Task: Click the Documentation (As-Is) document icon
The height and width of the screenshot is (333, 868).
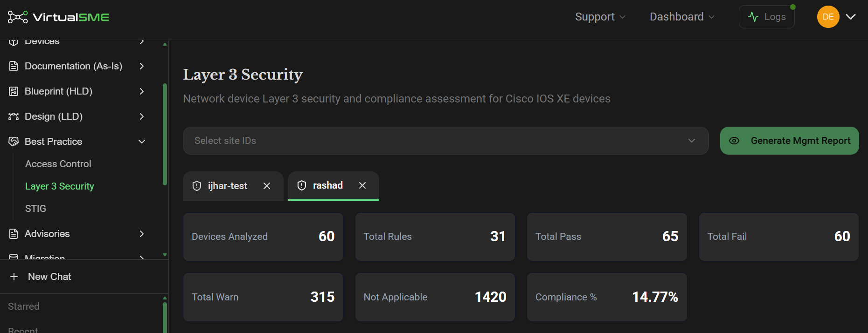Action: pyautogui.click(x=14, y=66)
